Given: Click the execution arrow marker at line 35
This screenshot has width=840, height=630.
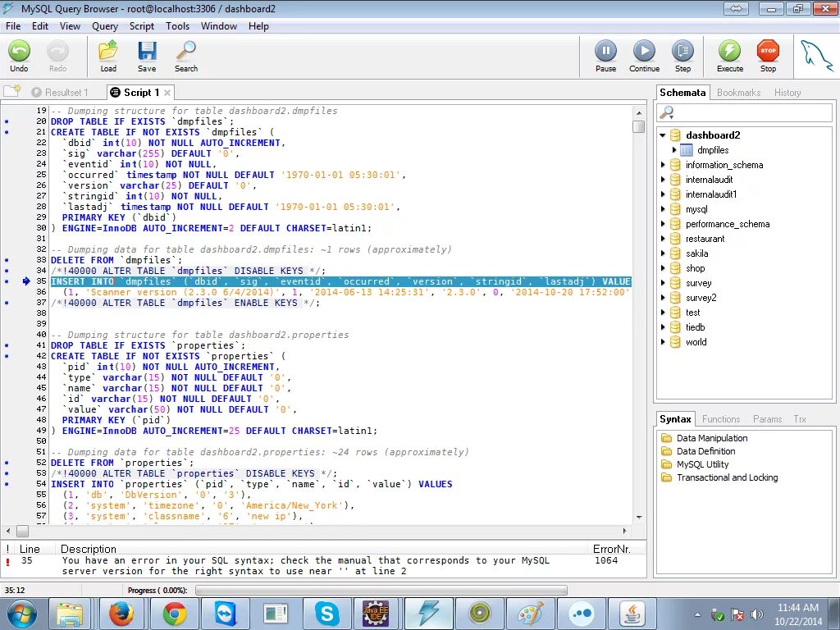Looking at the screenshot, I should [x=26, y=281].
